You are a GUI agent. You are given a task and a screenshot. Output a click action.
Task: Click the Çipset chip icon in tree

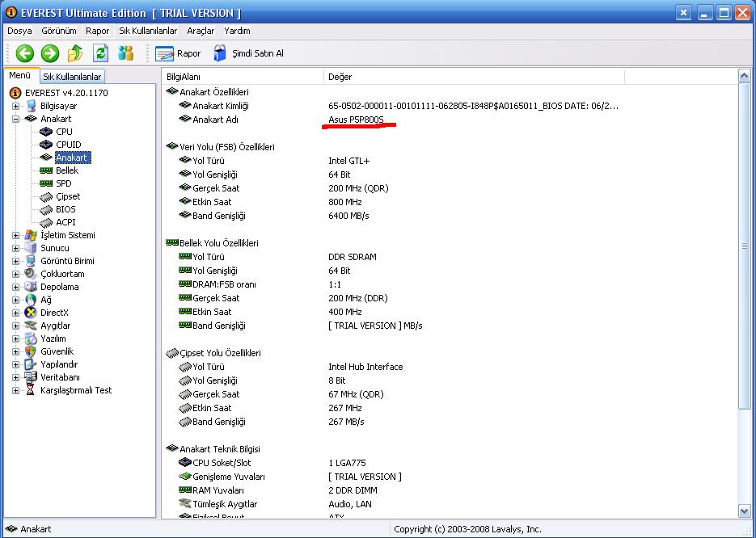(x=46, y=196)
